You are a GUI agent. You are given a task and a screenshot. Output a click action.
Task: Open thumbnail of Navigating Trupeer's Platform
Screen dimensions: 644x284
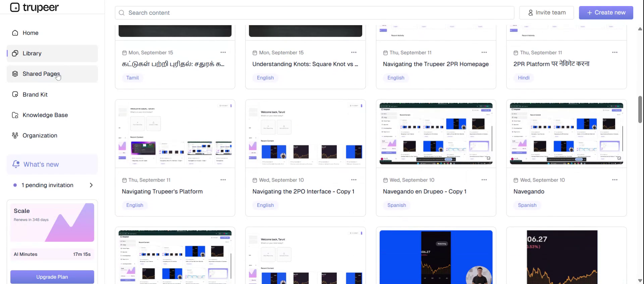coord(175,134)
